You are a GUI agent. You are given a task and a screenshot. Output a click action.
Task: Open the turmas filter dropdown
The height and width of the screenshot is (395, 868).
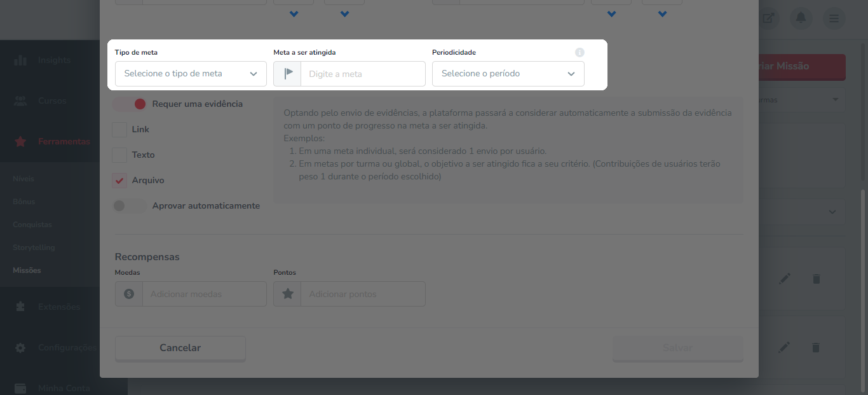coord(802,100)
